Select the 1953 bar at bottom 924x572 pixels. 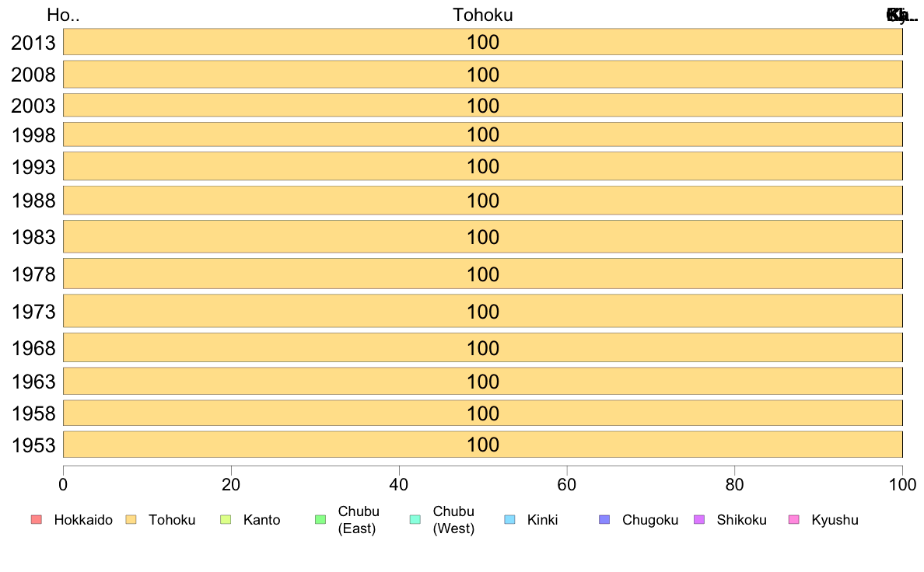tap(483, 445)
